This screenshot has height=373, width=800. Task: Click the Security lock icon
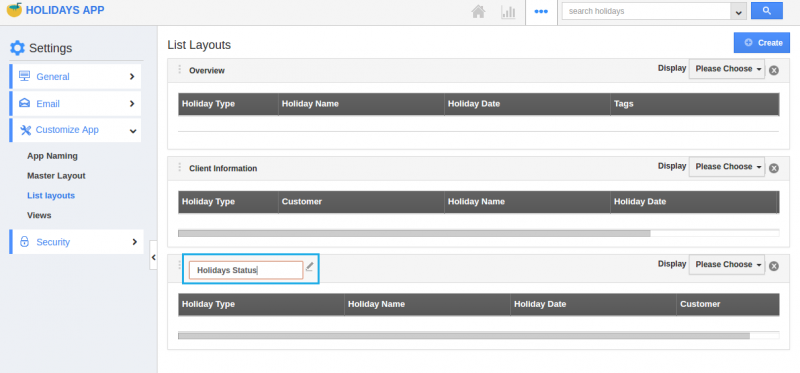pyautogui.click(x=24, y=242)
